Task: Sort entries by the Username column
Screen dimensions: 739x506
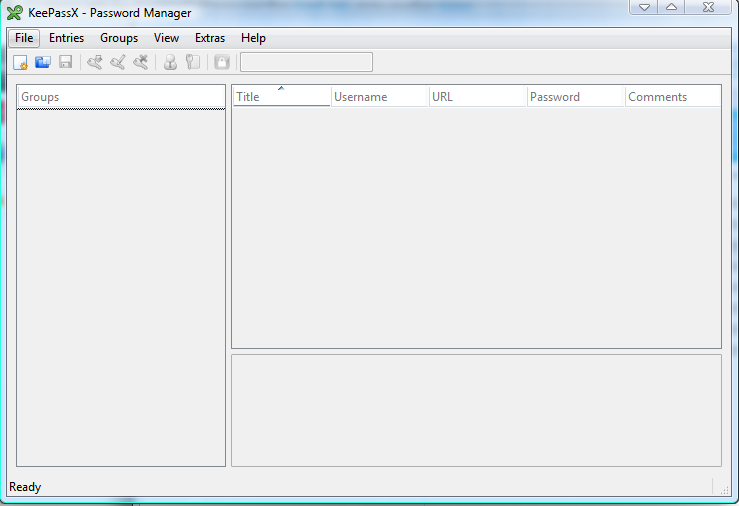Action: pos(380,97)
